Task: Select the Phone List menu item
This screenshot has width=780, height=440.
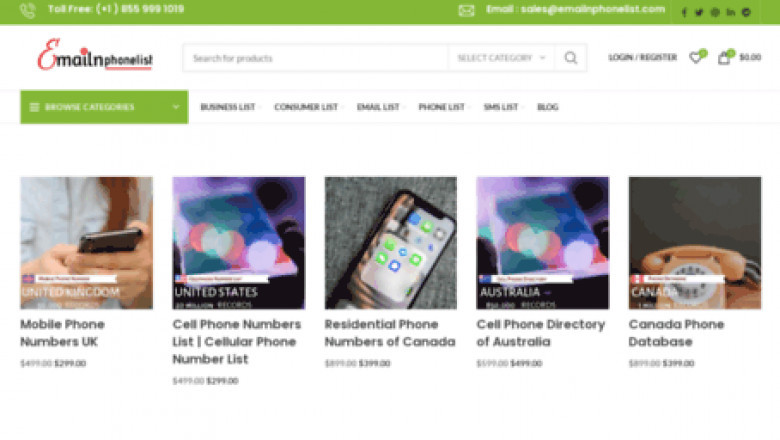Action: [442, 107]
